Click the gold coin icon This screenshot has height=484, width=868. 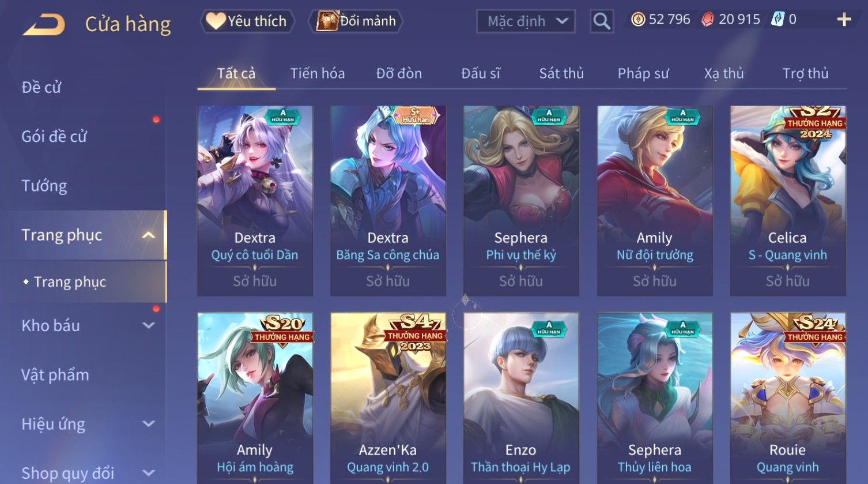pos(638,20)
